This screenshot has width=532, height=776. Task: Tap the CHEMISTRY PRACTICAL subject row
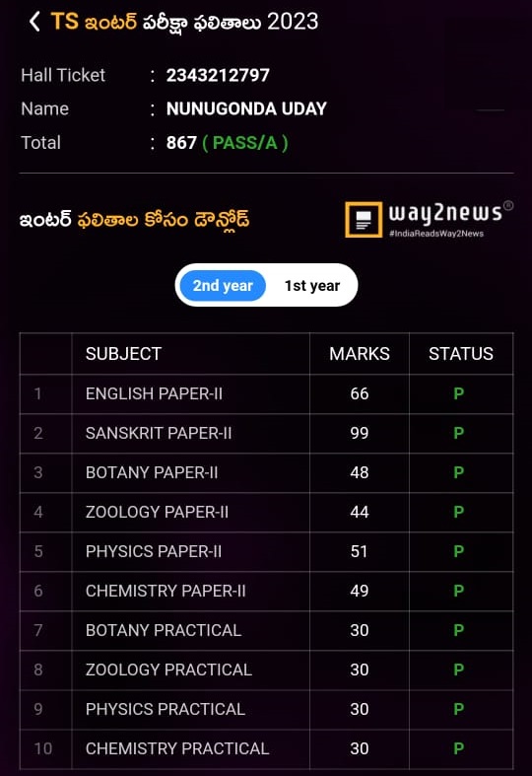(x=267, y=748)
